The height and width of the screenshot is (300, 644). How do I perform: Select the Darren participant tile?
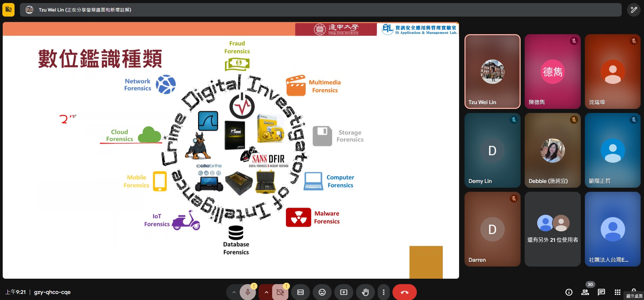(492, 229)
